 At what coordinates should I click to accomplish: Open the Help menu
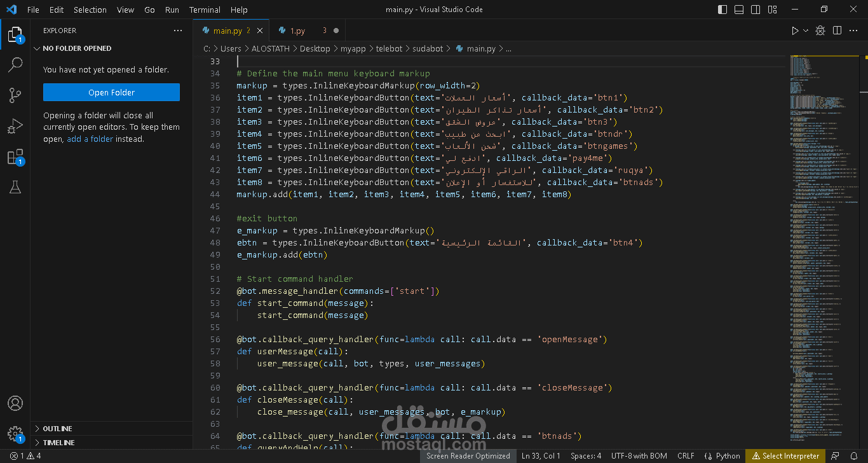tap(239, 10)
